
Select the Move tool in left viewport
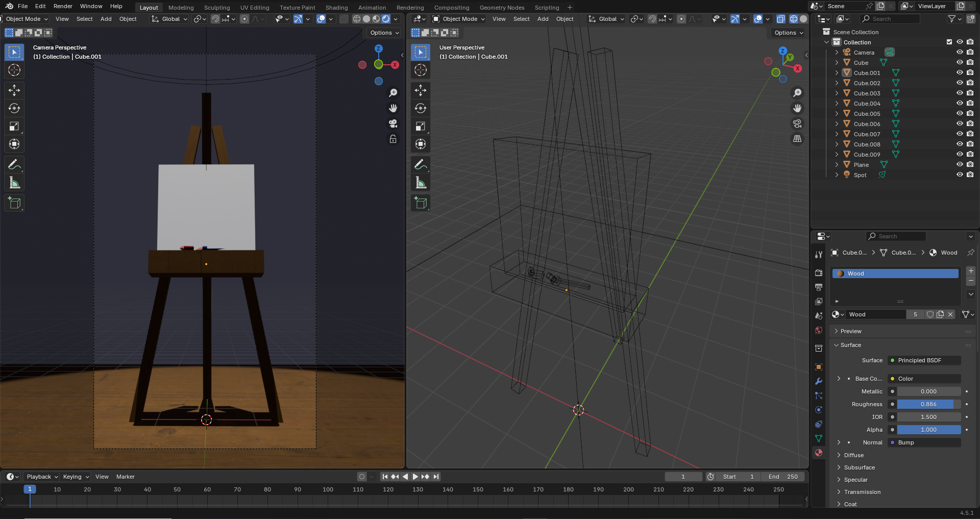(x=14, y=90)
